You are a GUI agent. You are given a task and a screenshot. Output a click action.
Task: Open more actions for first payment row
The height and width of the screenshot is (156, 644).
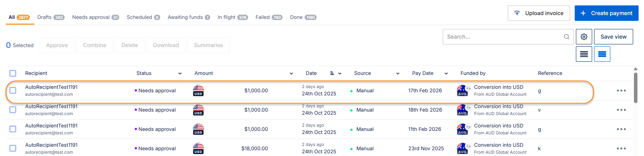point(621,91)
